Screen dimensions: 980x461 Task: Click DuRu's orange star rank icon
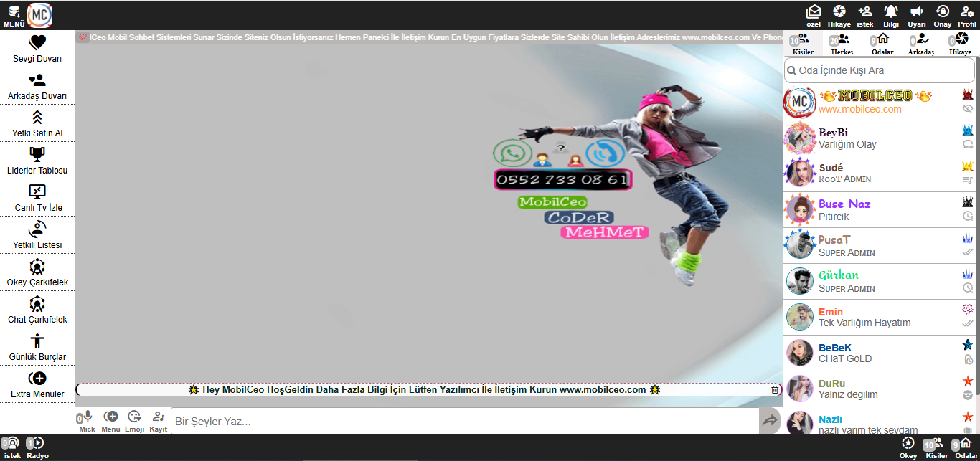pos(967,381)
